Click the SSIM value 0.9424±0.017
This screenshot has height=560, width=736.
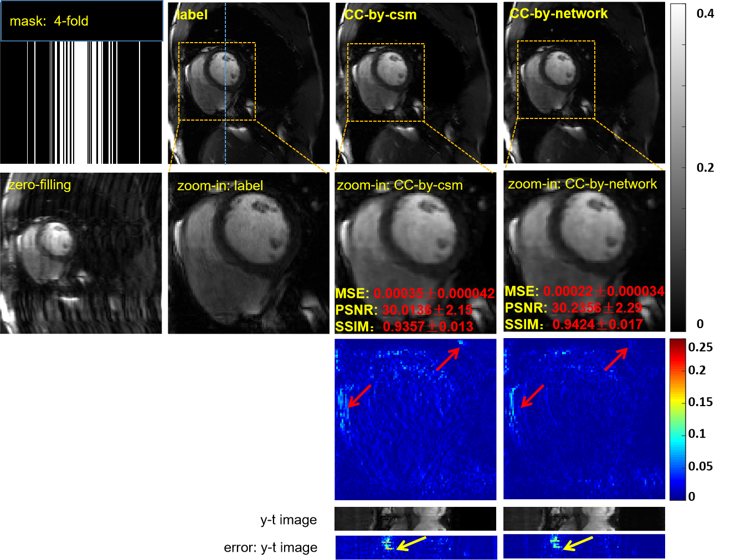[598, 324]
